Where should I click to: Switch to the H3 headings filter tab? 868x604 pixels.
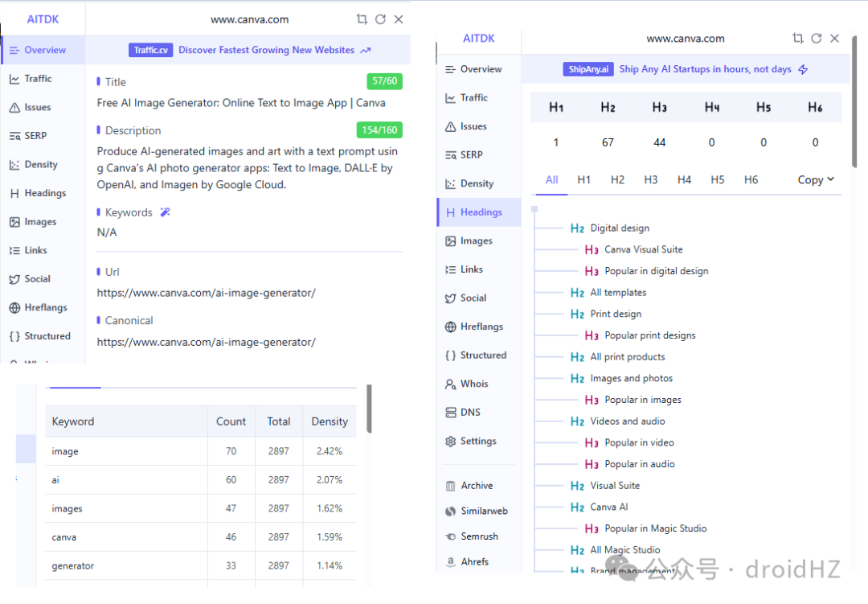coord(650,179)
